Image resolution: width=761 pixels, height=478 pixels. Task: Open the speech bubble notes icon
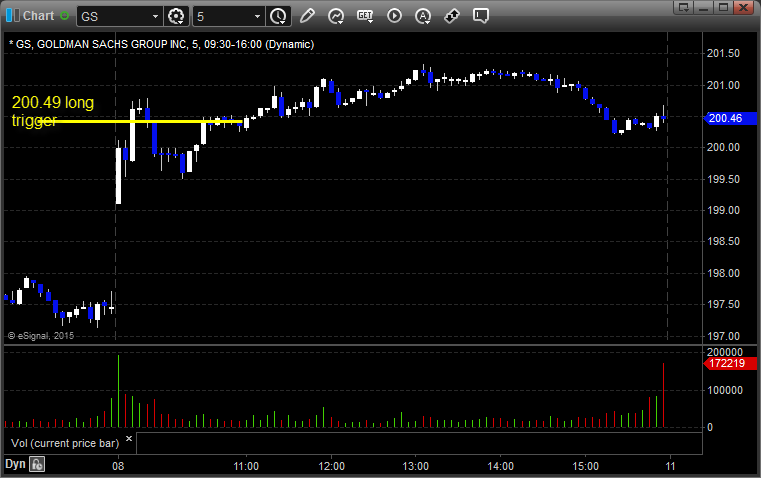480,16
